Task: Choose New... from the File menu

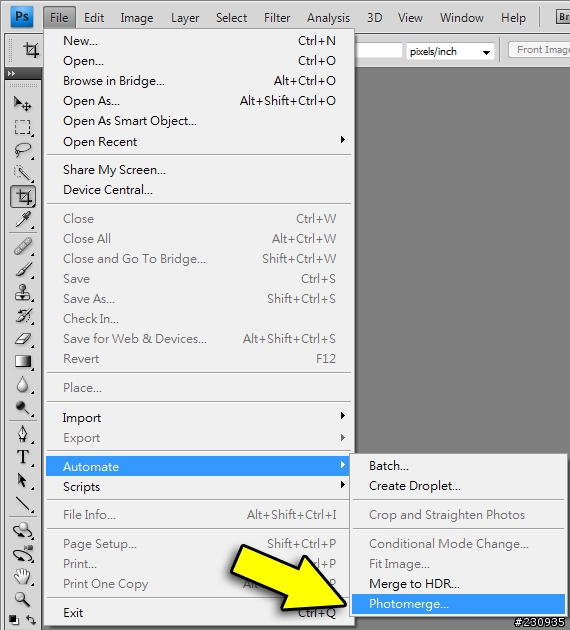Action: [199, 41]
